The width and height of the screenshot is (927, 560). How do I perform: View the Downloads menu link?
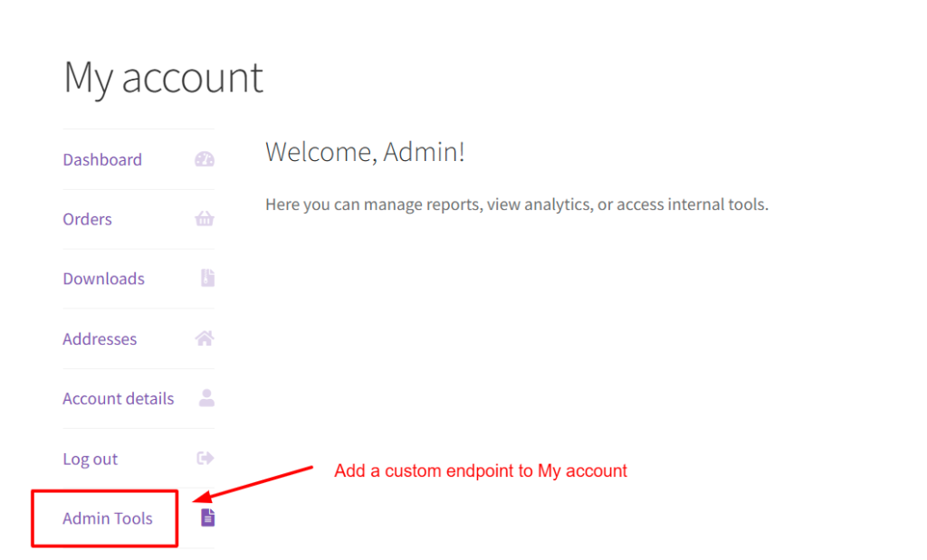(x=103, y=280)
